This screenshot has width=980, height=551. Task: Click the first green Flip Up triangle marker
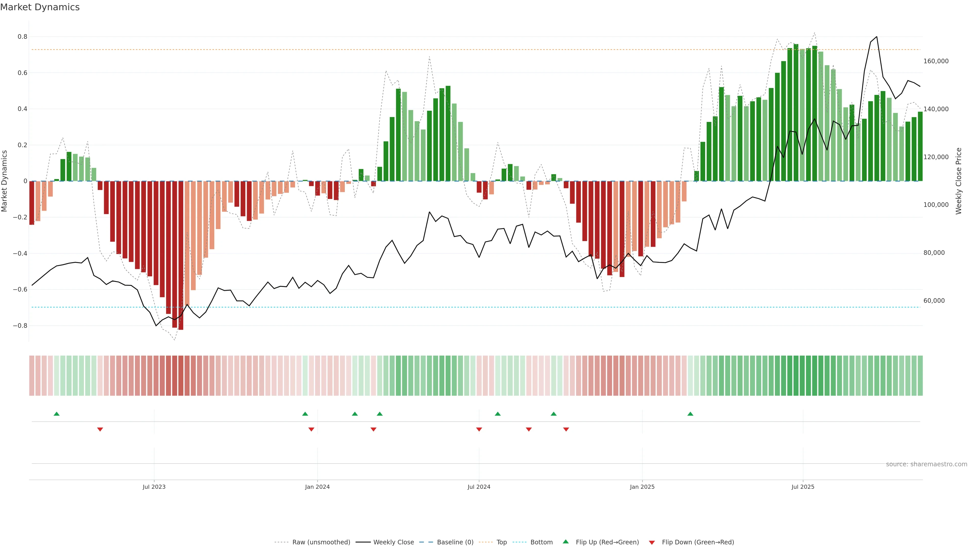(x=57, y=414)
